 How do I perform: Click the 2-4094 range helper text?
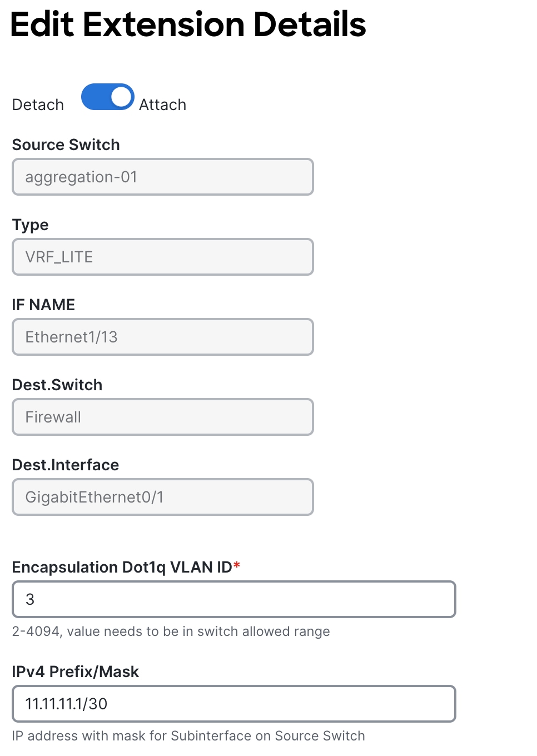tap(171, 631)
